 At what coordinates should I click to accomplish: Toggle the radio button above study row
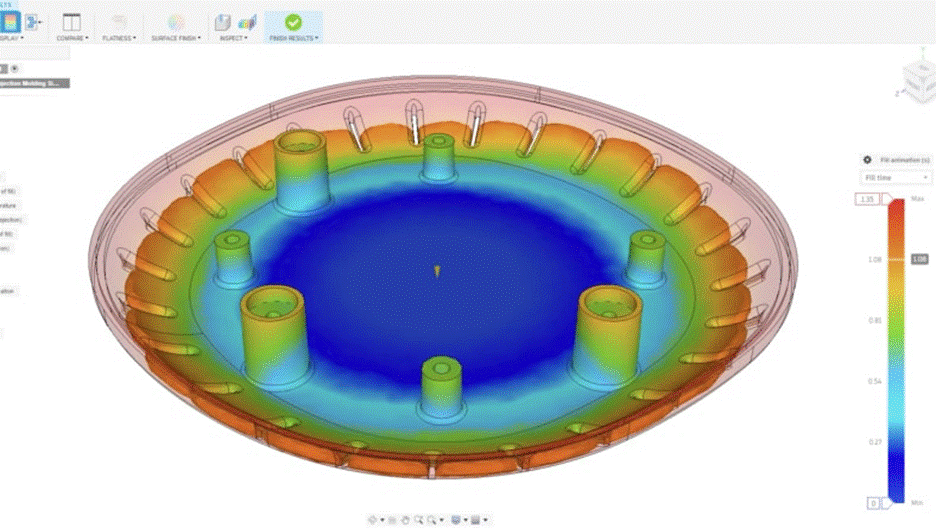click(x=15, y=69)
